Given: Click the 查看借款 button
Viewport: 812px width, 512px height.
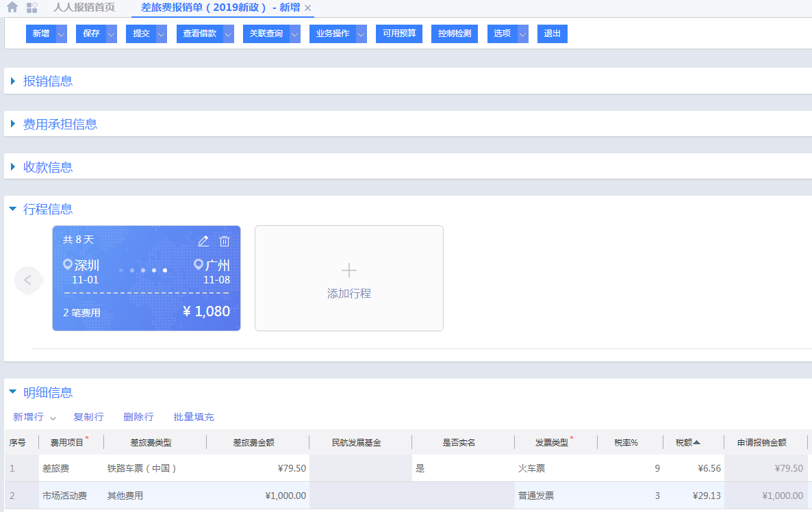Looking at the screenshot, I should (x=199, y=34).
